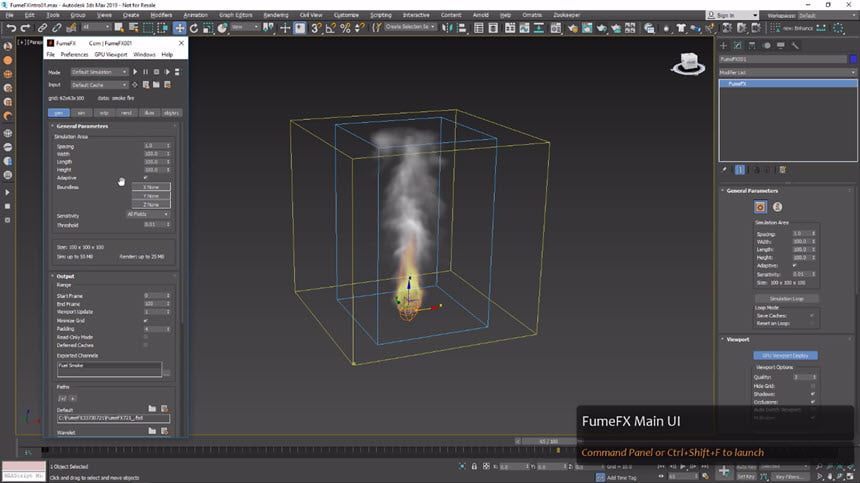Open the FumeFX UI orange icon button
This screenshot has height=483, width=860.
760,207
